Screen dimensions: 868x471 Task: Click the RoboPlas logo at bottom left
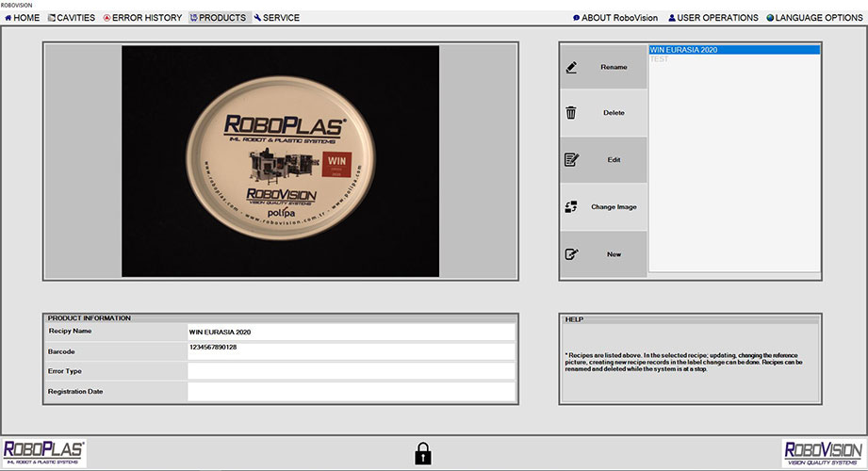coord(44,453)
